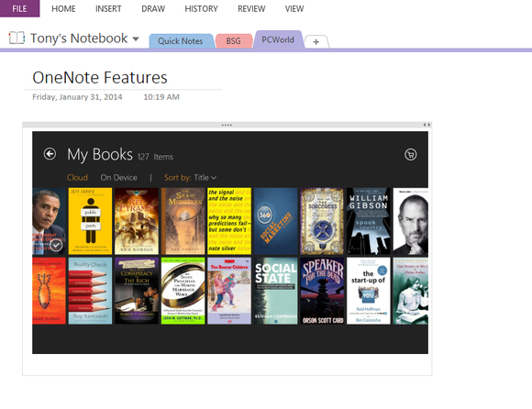Viewport: 532px width, 409px height.
Task: Click the 10:19 AM timestamp
Action: click(x=161, y=97)
